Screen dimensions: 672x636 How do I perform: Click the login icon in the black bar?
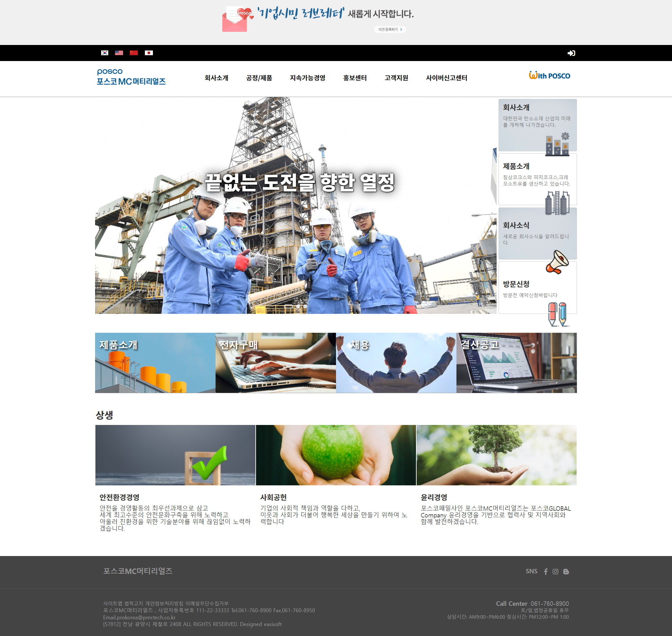coord(571,53)
